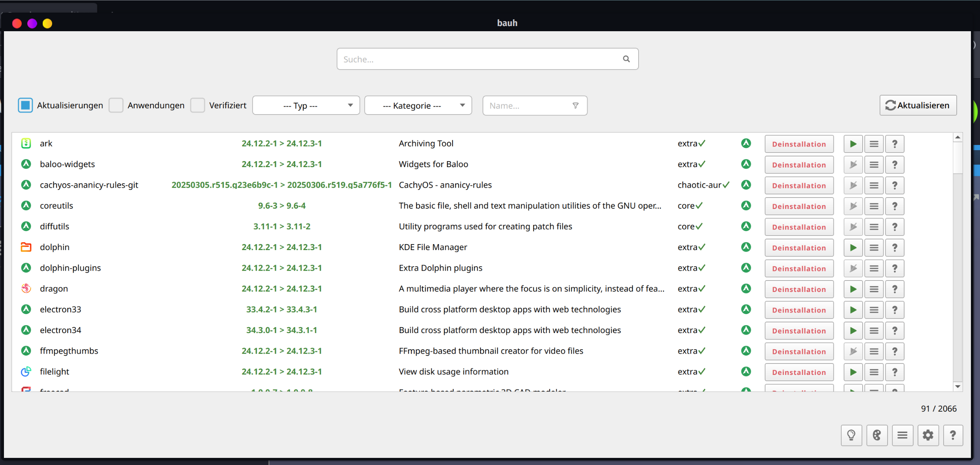
Task: Show info for ark package
Action: tap(895, 144)
